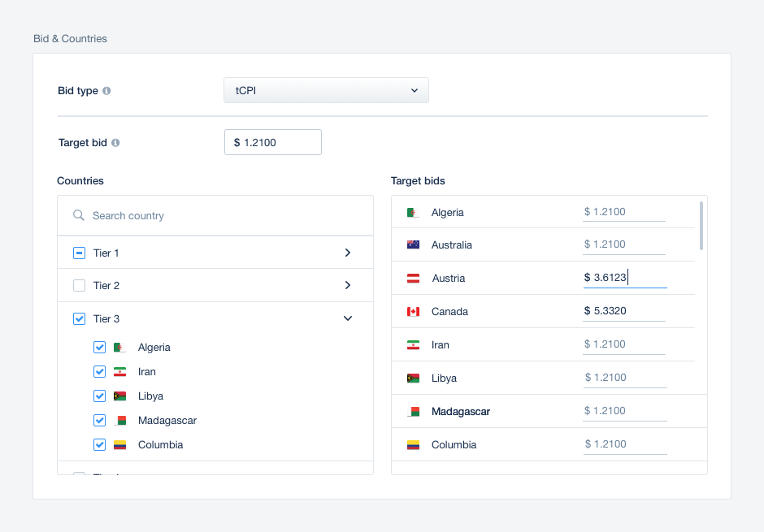The width and height of the screenshot is (764, 532).
Task: Click Austria name in Target bids
Action: [x=449, y=279]
